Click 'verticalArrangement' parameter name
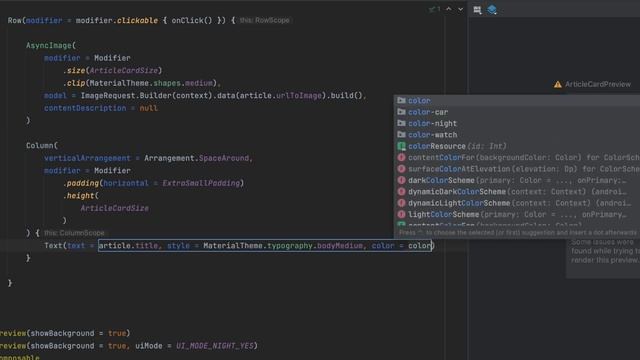The image size is (640, 360). (x=87, y=158)
